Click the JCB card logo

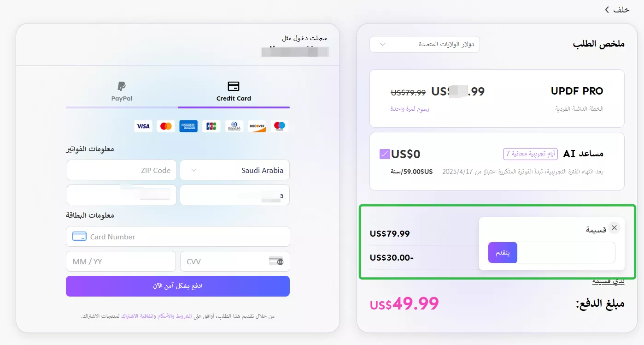pyautogui.click(x=211, y=126)
